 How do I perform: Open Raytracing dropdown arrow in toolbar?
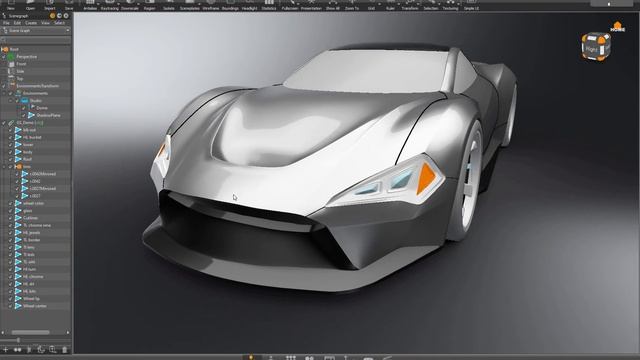[x=118, y=4]
